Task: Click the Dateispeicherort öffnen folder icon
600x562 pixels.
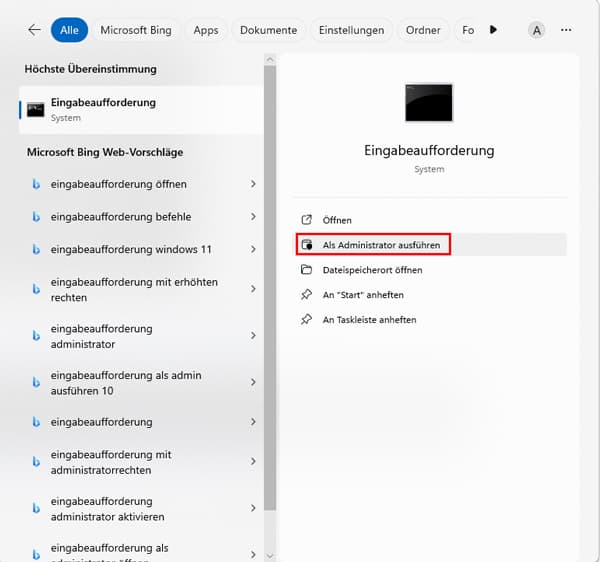Action: (x=307, y=270)
